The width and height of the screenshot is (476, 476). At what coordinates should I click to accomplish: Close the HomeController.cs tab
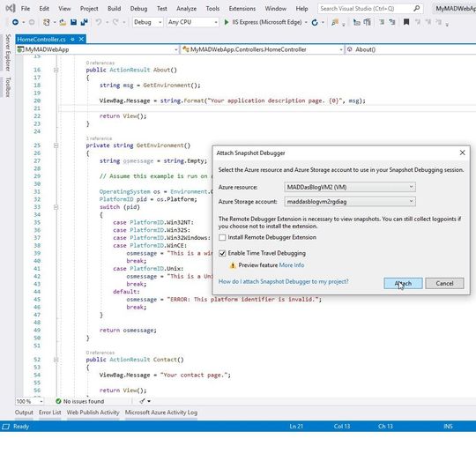tap(81, 39)
